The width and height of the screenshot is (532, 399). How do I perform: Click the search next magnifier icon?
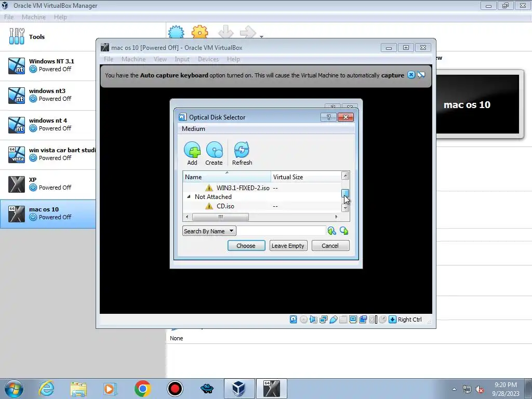click(x=344, y=231)
